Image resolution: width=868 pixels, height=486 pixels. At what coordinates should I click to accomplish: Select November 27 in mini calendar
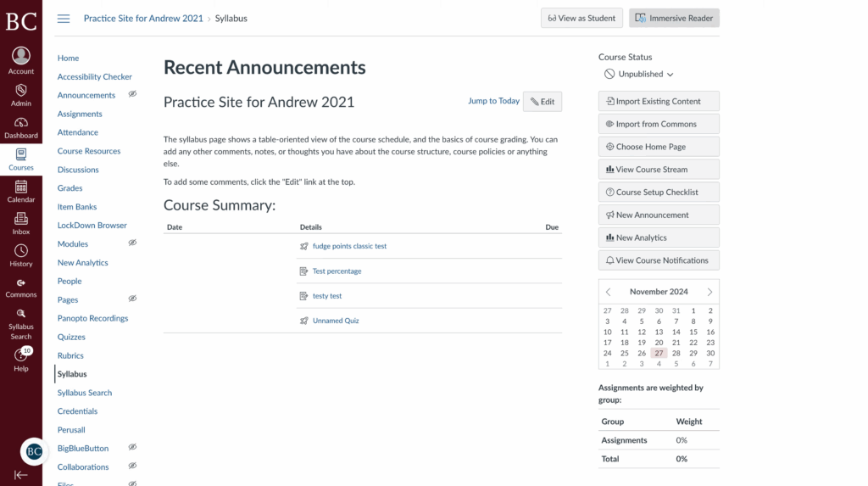(659, 353)
